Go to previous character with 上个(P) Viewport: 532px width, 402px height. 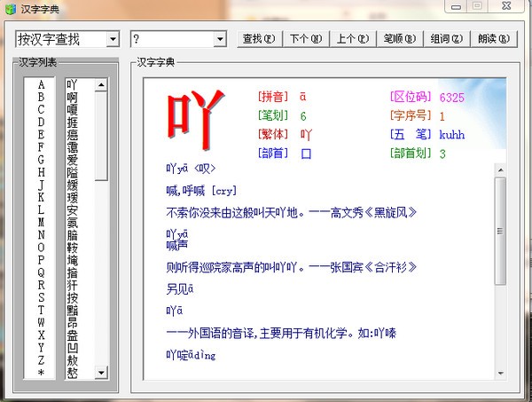pos(352,39)
